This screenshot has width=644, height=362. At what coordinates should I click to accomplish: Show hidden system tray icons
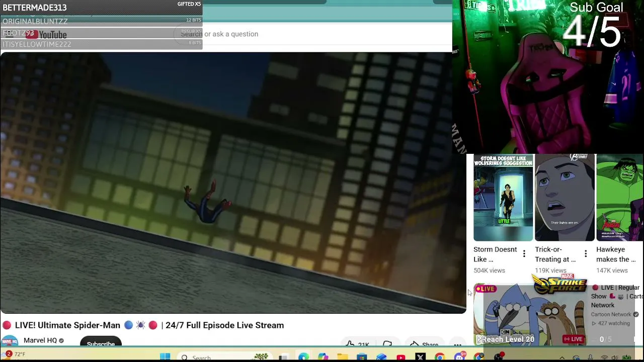(x=562, y=358)
